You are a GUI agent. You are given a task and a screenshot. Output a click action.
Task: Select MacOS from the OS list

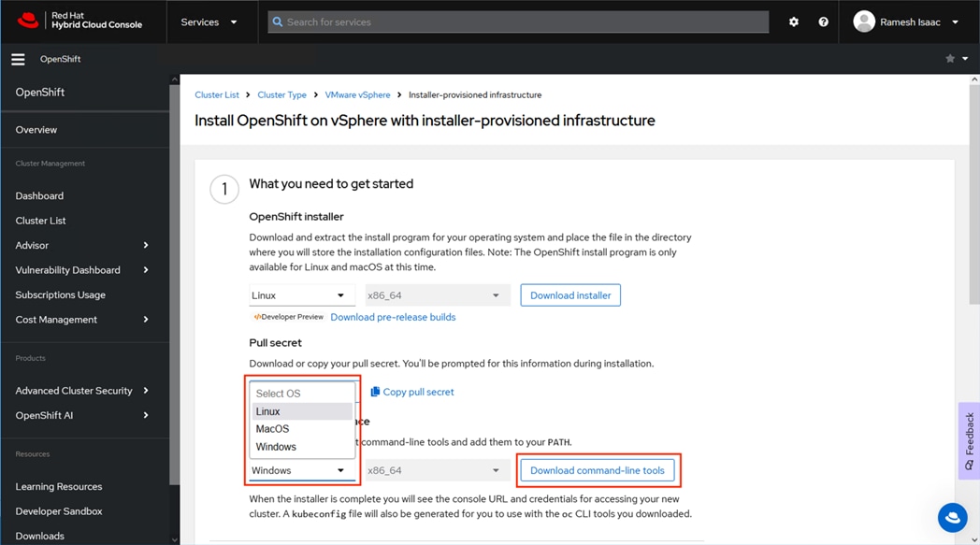(x=273, y=429)
